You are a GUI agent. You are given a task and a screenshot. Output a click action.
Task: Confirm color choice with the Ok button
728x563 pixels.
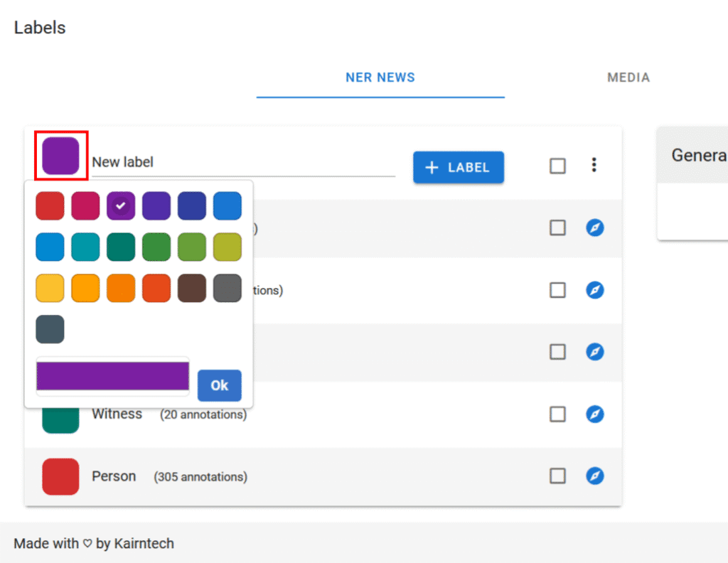click(219, 385)
